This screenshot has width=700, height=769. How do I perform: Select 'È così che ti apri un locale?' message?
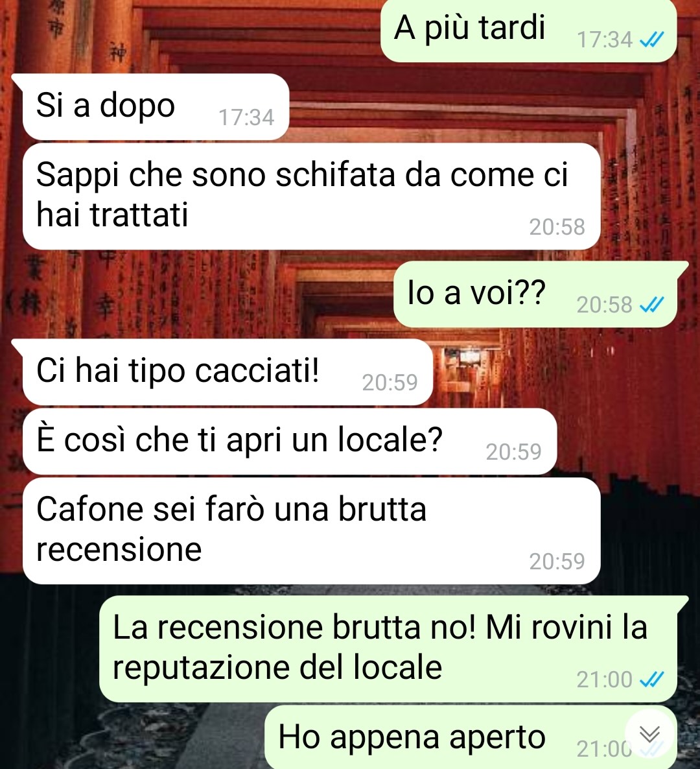click(289, 442)
